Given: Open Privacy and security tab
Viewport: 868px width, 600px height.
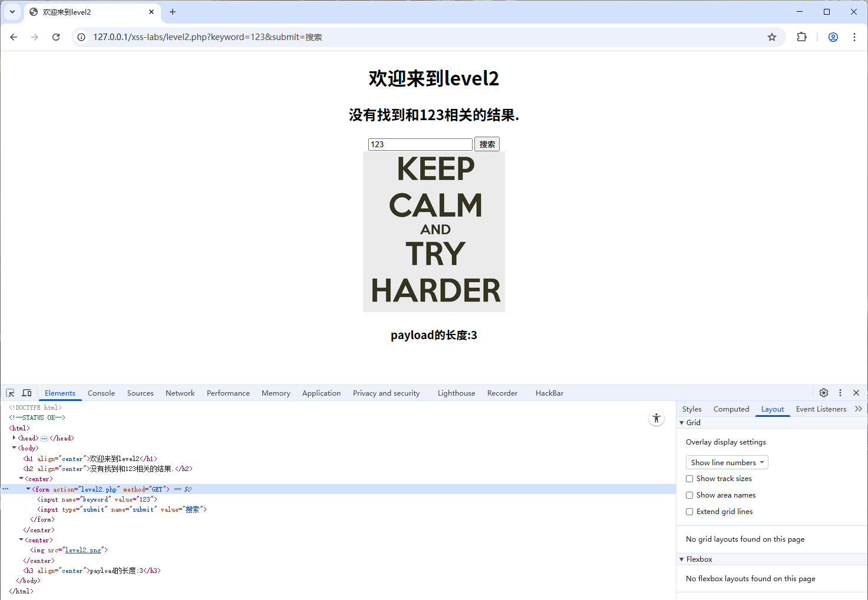Looking at the screenshot, I should (x=386, y=393).
